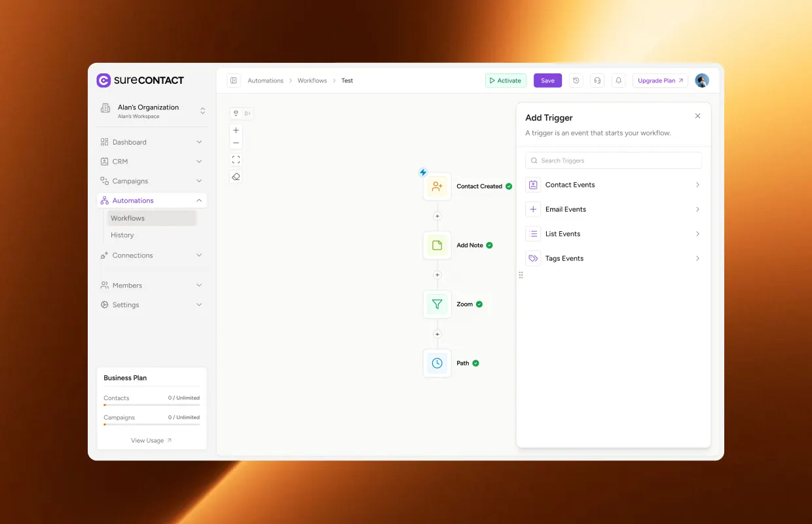This screenshot has height=524, width=812.
Task: Select the Zoom filter node icon
Action: (437, 305)
